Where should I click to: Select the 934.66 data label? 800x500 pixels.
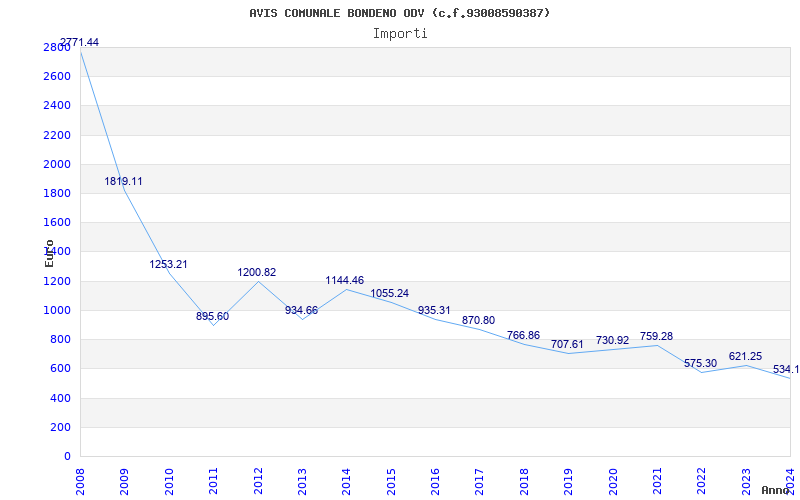(302, 310)
